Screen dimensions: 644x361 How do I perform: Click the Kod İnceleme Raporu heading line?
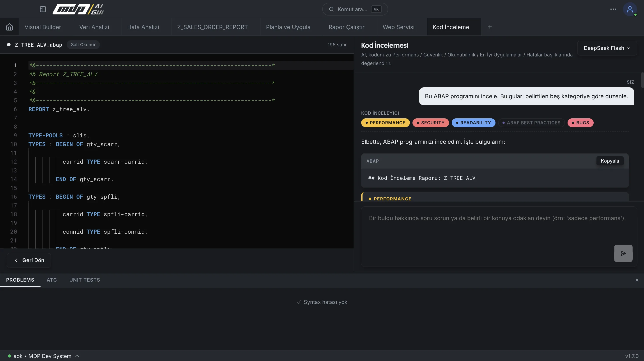click(422, 178)
